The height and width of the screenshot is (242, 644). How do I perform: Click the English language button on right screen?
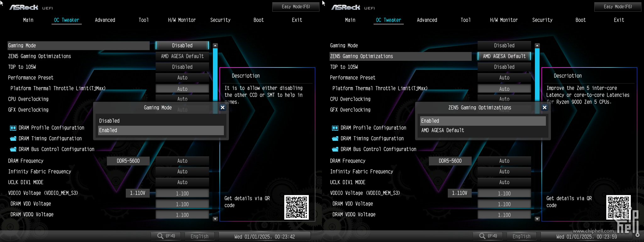521,236
